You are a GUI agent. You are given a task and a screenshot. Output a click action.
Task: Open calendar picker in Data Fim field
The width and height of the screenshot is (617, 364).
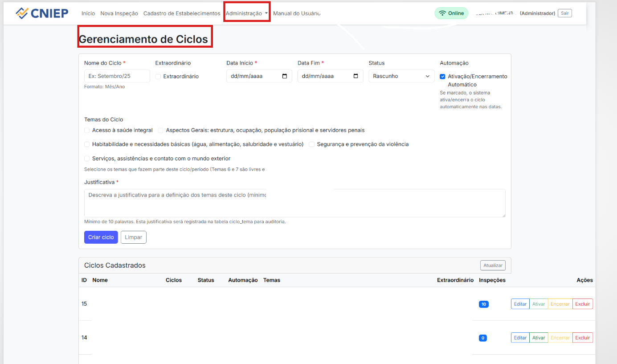[x=355, y=76]
